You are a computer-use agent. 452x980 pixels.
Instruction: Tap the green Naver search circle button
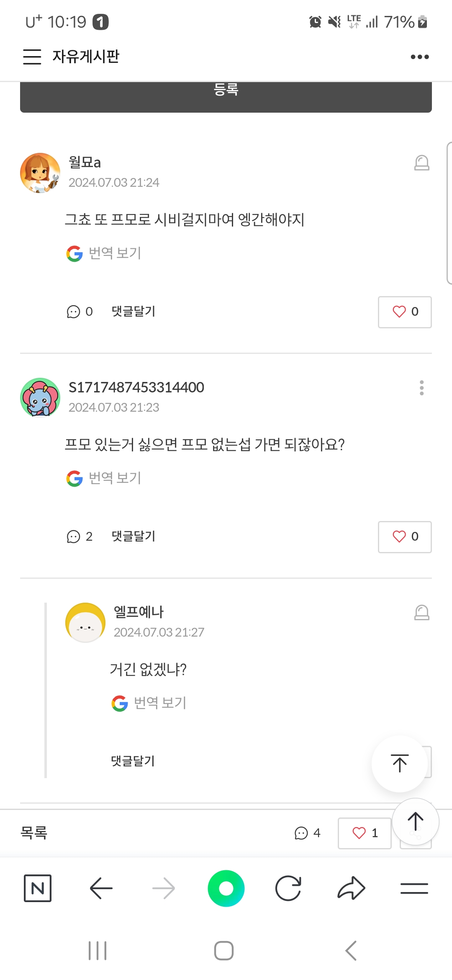pos(226,888)
